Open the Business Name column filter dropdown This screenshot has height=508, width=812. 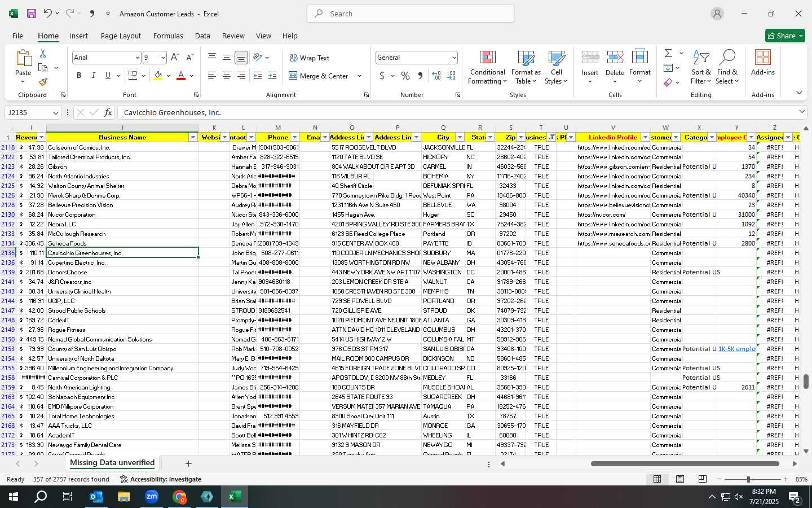[x=193, y=138]
